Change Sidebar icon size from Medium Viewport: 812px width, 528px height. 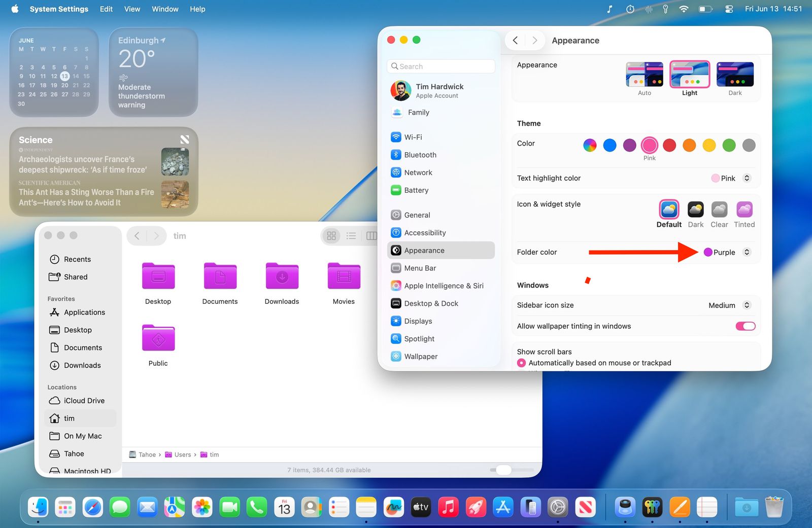[746, 305]
